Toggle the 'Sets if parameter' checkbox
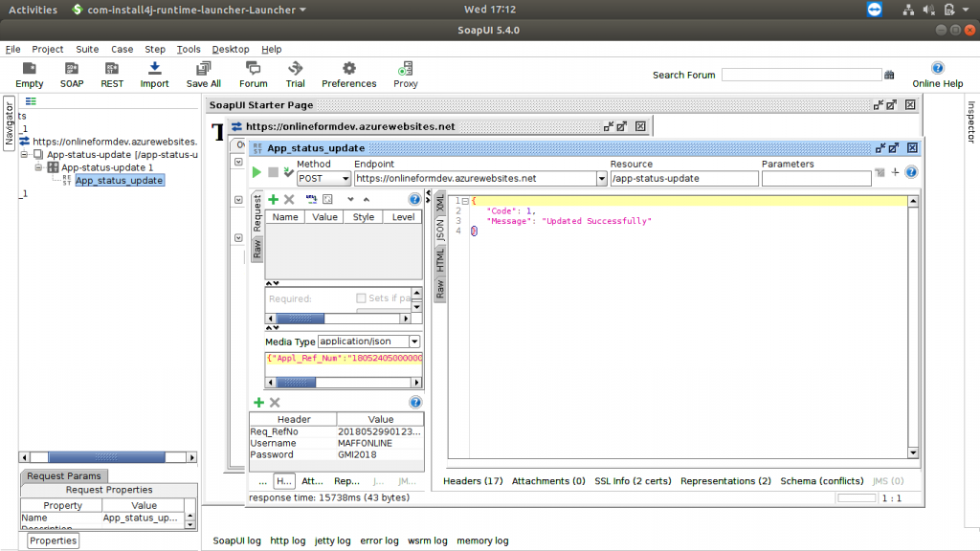980x551 pixels. 361,298
